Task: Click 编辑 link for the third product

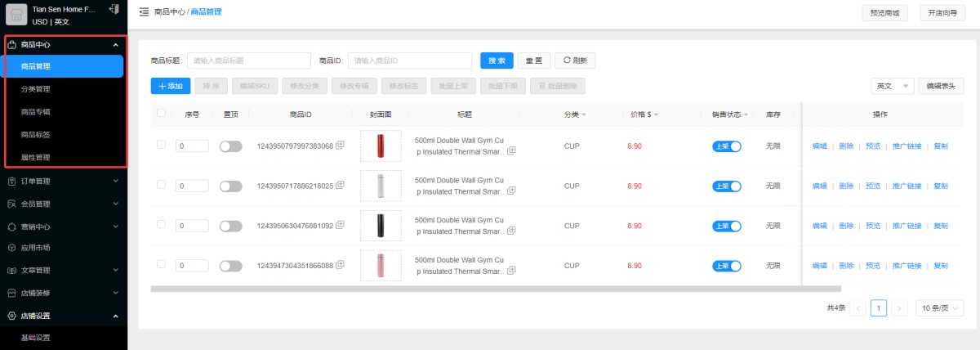Action: [819, 226]
